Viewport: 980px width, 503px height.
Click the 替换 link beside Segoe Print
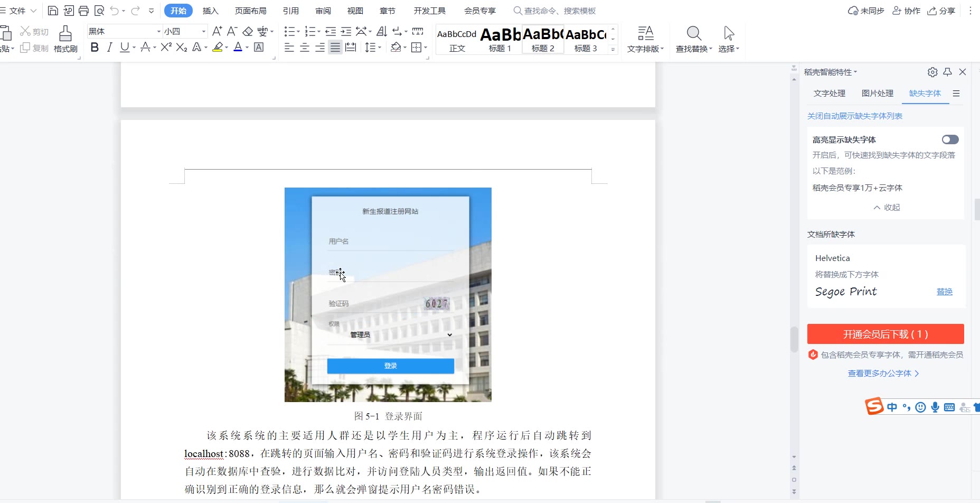coord(945,292)
